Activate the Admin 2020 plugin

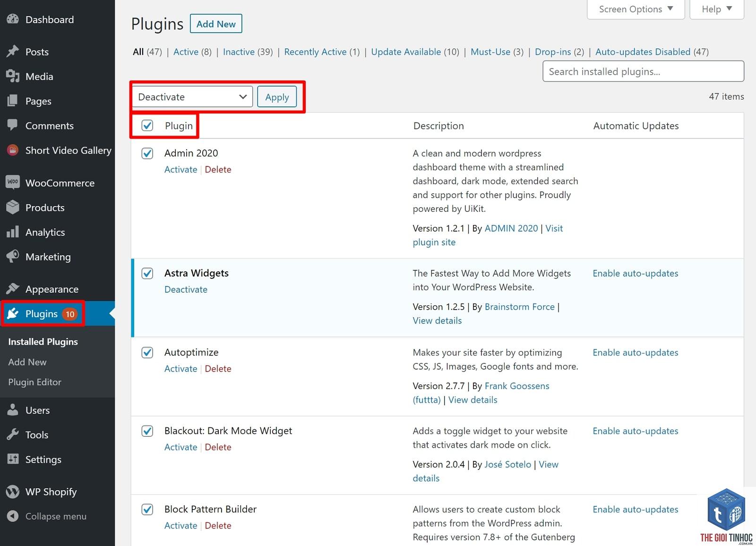[180, 169]
